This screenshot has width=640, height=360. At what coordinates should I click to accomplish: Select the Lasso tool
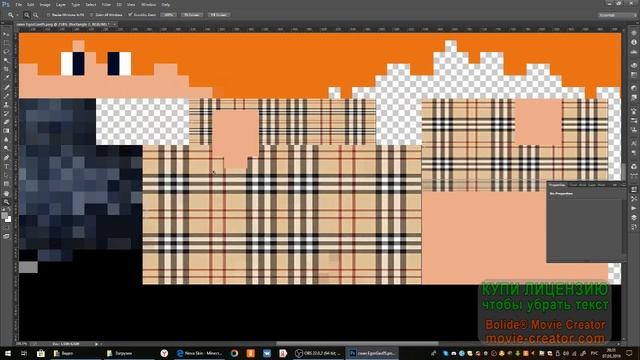6,52
